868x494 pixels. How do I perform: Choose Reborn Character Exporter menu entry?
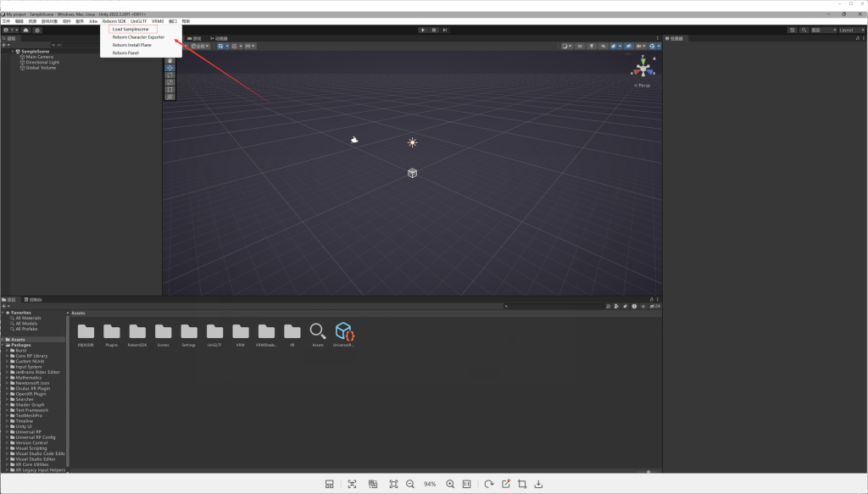[138, 37]
